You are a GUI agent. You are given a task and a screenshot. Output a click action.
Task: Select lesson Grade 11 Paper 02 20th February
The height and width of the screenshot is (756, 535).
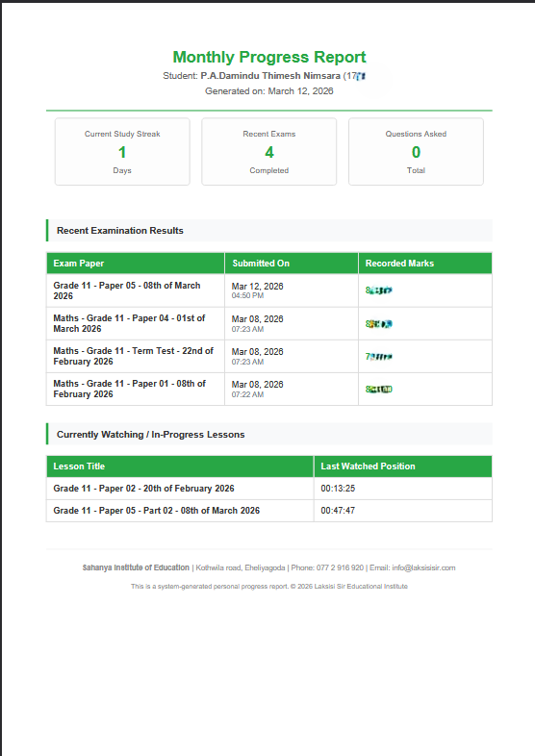pyautogui.click(x=143, y=489)
